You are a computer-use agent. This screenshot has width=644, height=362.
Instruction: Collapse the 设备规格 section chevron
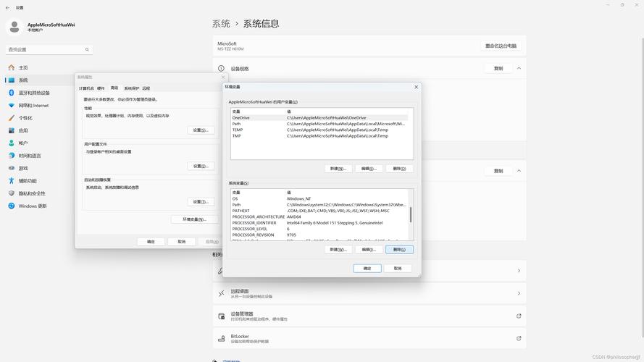click(x=519, y=68)
